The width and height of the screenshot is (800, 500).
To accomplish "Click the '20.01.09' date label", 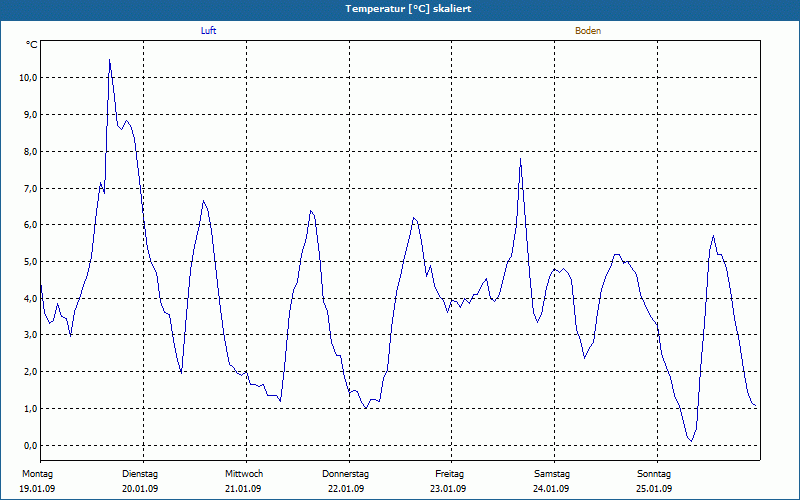I will pos(140,488).
